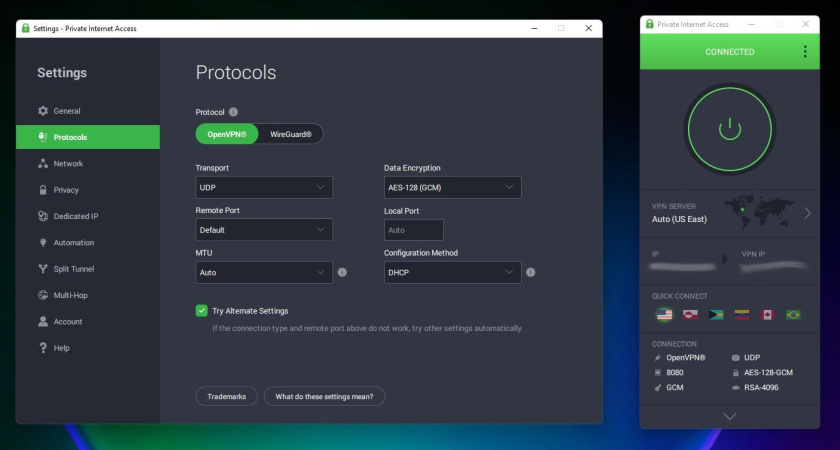
Task: Open the Network settings tab
Action: 68,163
